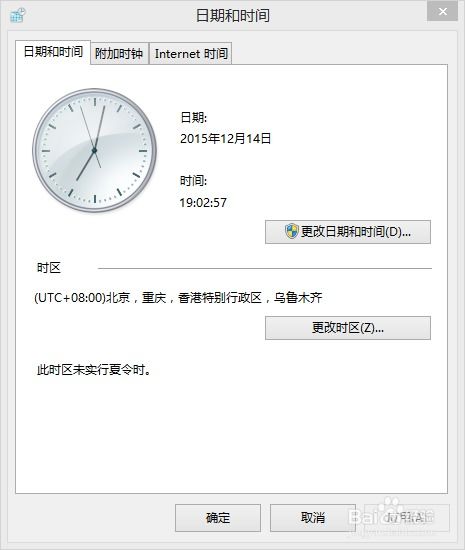Click 更改时区(Z)... button
Image resolution: width=465 pixels, height=550 pixels.
[348, 328]
